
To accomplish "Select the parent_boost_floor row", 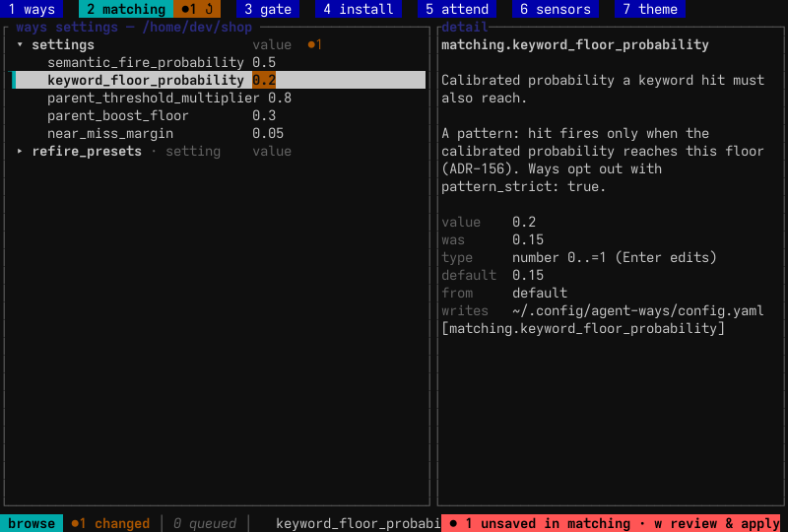I will [x=219, y=115].
